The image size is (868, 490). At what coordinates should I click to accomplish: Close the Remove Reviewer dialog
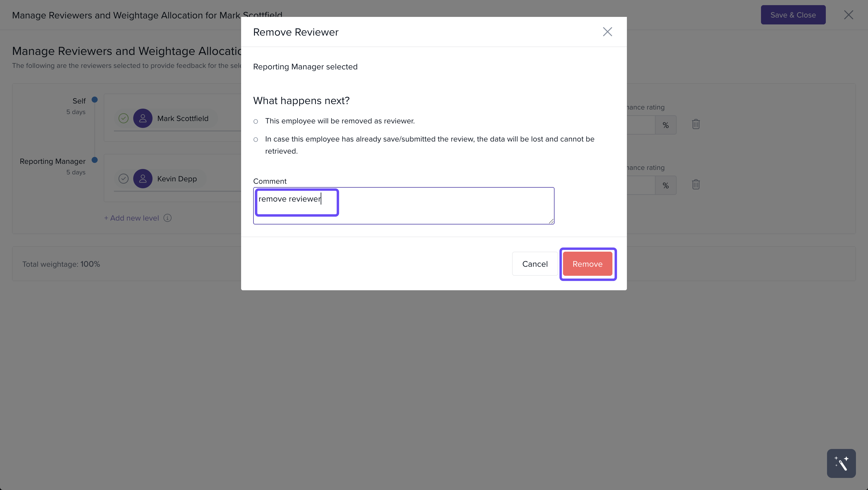click(607, 32)
